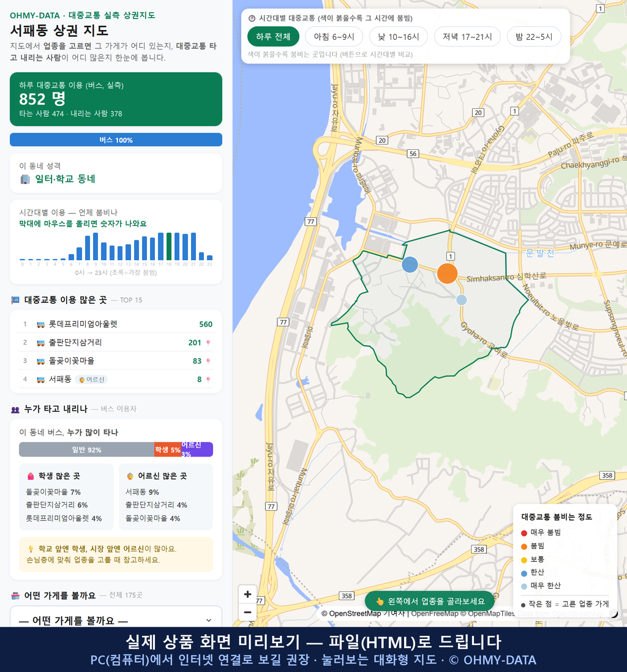Screen dimensions: 627x672
Task: Click the pin icon in the 서패동 row
Action: [x=208, y=379]
